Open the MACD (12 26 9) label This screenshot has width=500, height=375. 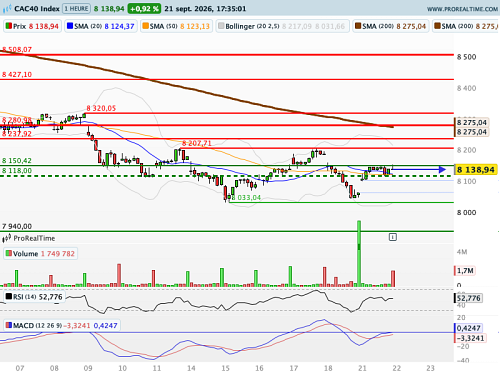[x=62, y=325]
